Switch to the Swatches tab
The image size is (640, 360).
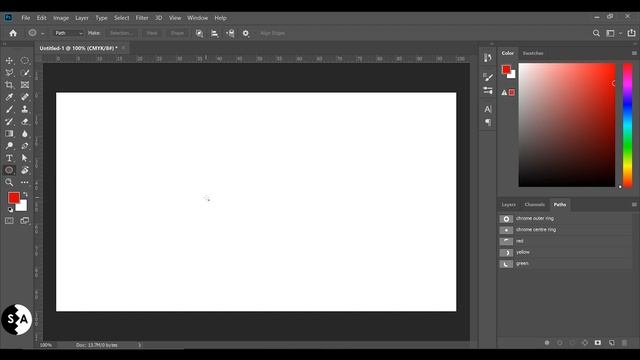[533, 53]
